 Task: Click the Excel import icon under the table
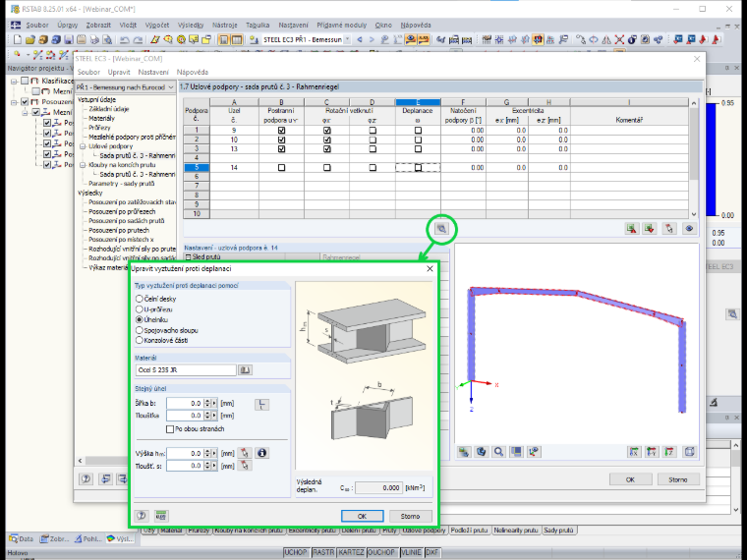[650, 229]
